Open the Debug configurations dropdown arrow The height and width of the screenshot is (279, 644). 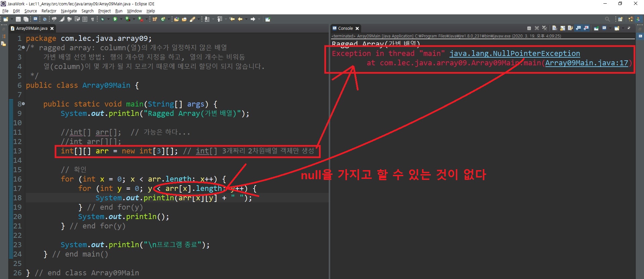[108, 19]
